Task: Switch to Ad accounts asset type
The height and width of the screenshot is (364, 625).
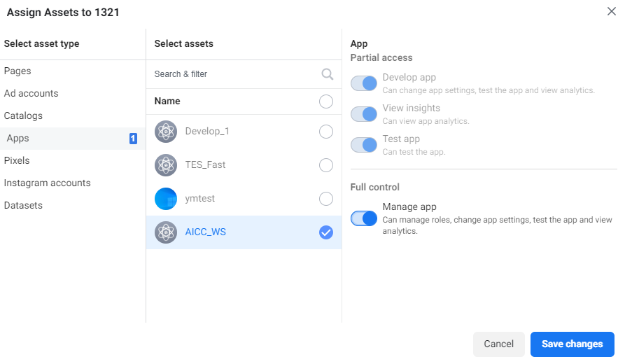Action: (31, 94)
